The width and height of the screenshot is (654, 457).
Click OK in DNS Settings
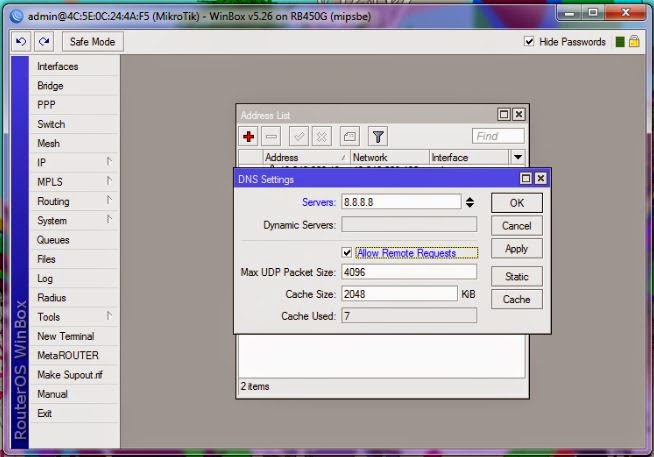(517, 203)
